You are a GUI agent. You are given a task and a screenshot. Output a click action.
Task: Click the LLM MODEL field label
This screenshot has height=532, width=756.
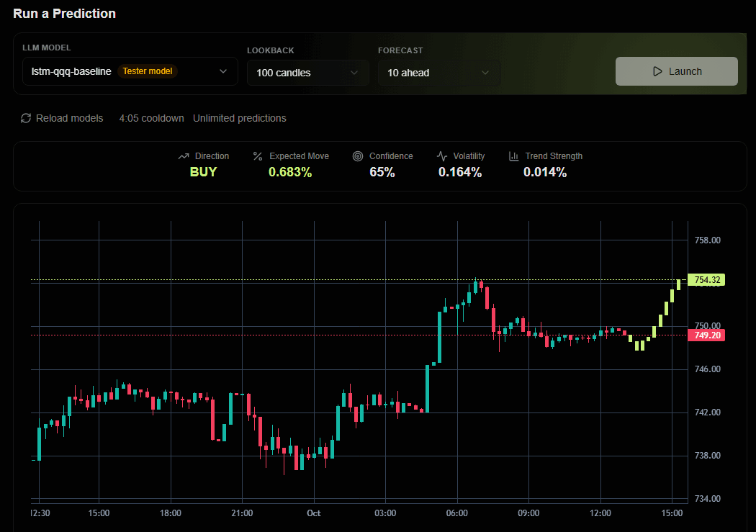click(47, 48)
